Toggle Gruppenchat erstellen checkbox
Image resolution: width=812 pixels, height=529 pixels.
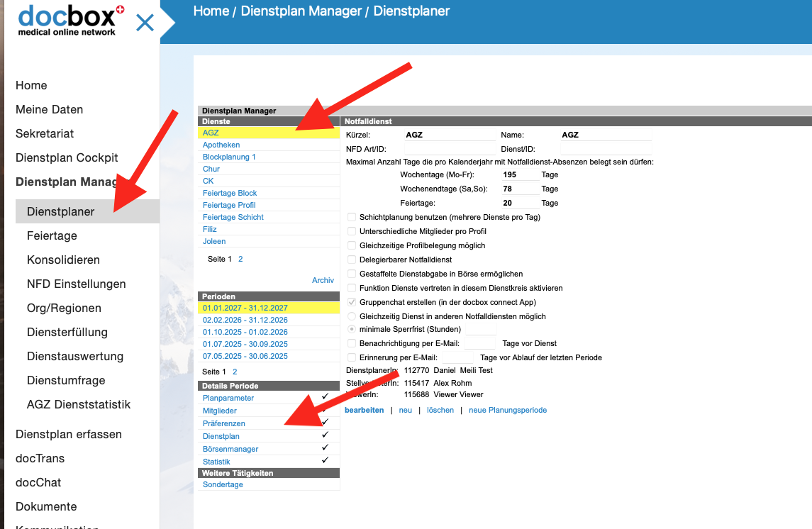[352, 302]
